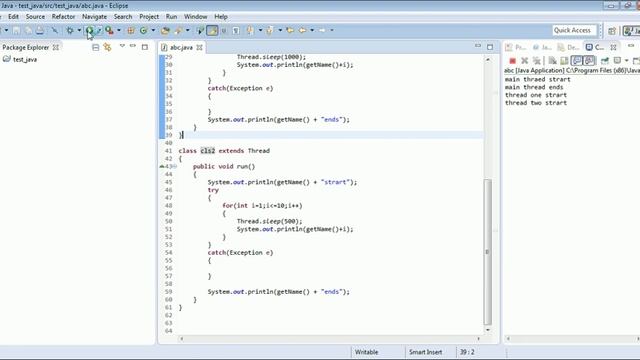Open the Debug button dropdown arrow
Image resolution: width=640 pixels, height=360 pixels.
tap(79, 30)
